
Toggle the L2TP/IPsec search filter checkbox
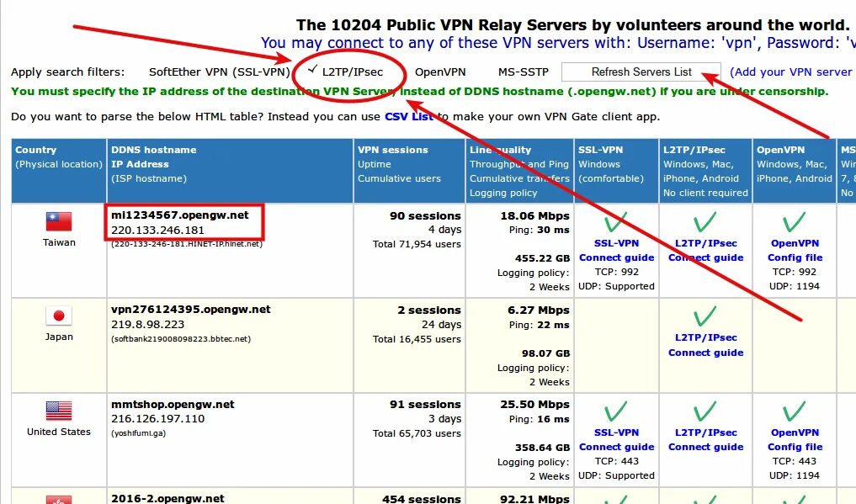[313, 69]
